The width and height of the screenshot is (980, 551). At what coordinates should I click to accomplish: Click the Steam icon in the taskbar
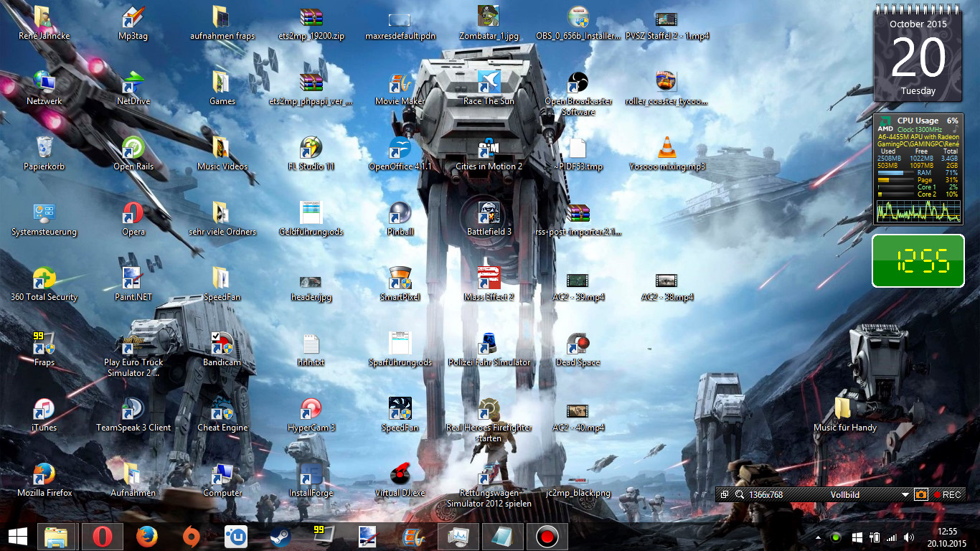[x=279, y=537]
